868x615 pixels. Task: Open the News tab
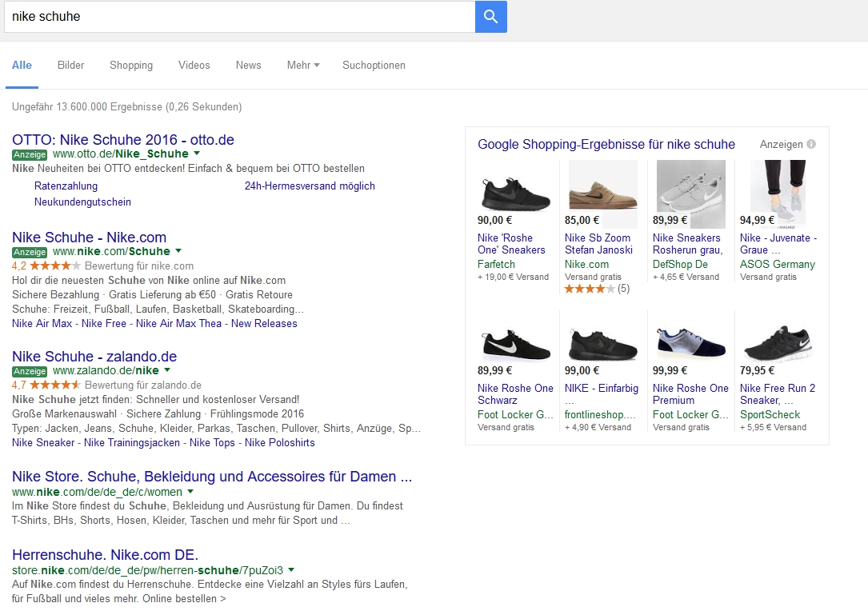[249, 66]
